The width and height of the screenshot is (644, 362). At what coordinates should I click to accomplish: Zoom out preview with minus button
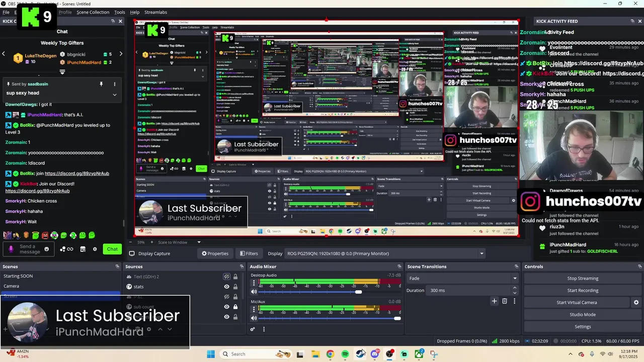click(x=130, y=242)
